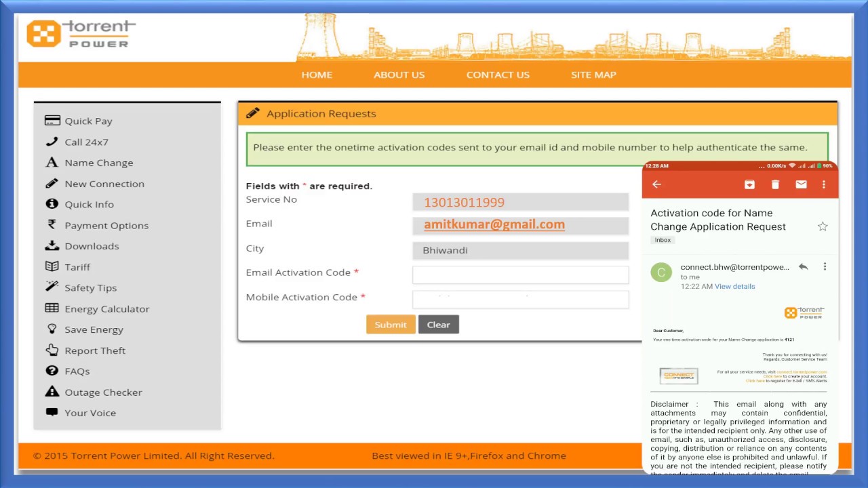The width and height of the screenshot is (868, 488).
Task: Open the FAQs link
Action: pyautogui.click(x=77, y=371)
